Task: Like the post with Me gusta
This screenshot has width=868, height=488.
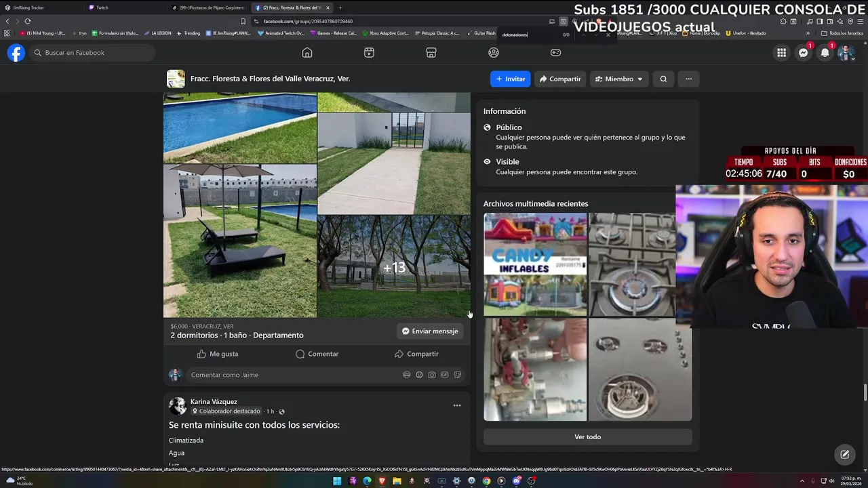Action: pyautogui.click(x=217, y=354)
